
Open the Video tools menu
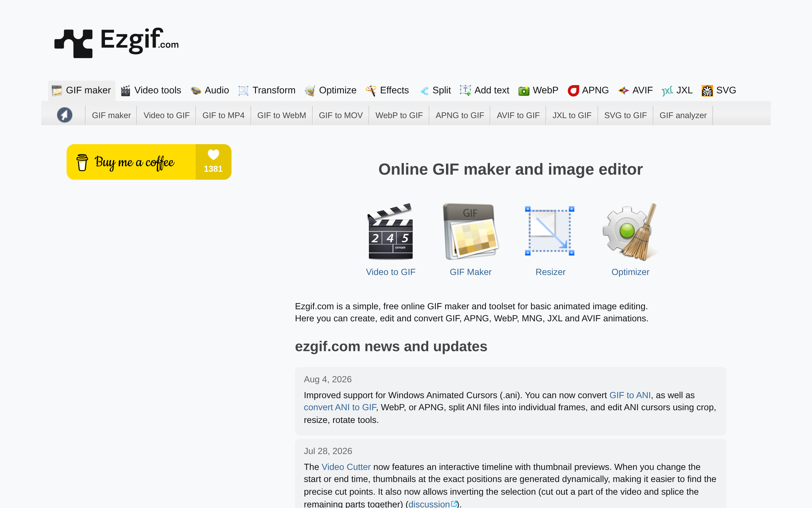tap(151, 90)
